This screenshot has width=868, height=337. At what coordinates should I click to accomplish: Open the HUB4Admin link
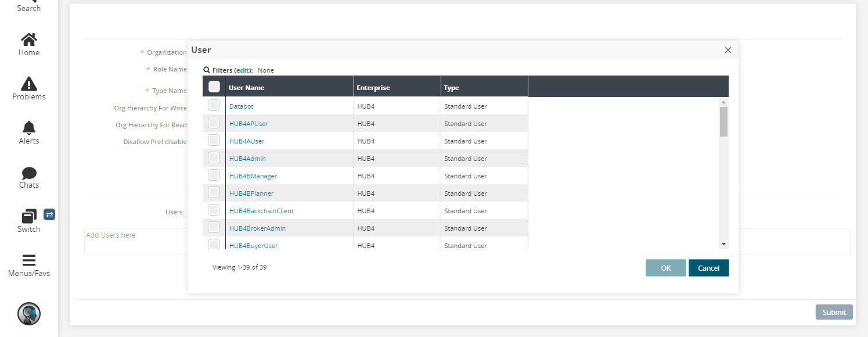pyautogui.click(x=247, y=159)
